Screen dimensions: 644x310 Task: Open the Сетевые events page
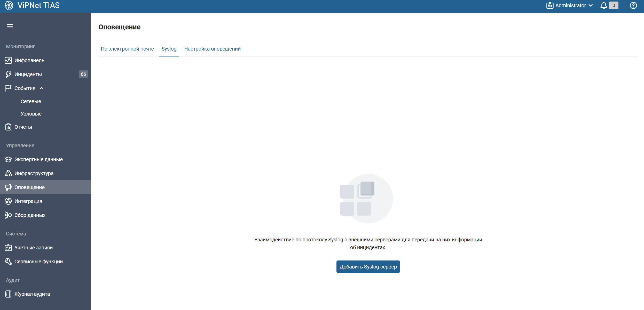(30, 101)
